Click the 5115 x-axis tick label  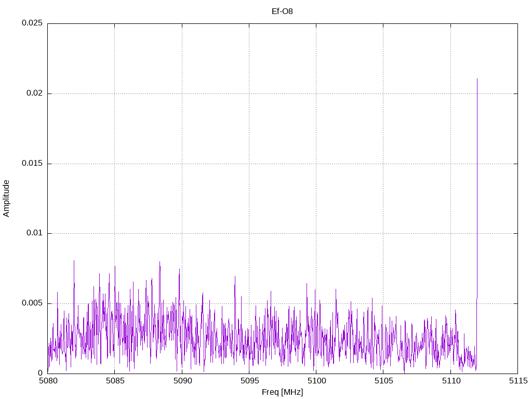(x=518, y=381)
